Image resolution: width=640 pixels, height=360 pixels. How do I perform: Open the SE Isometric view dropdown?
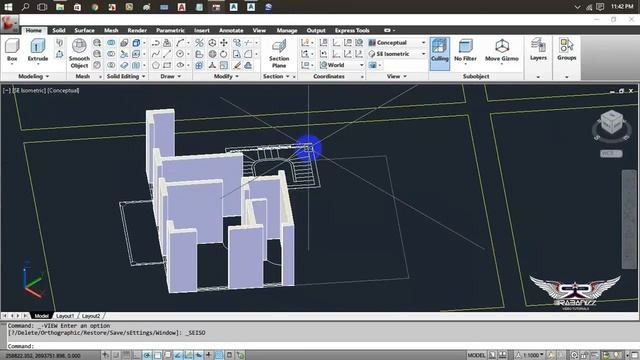pos(397,54)
